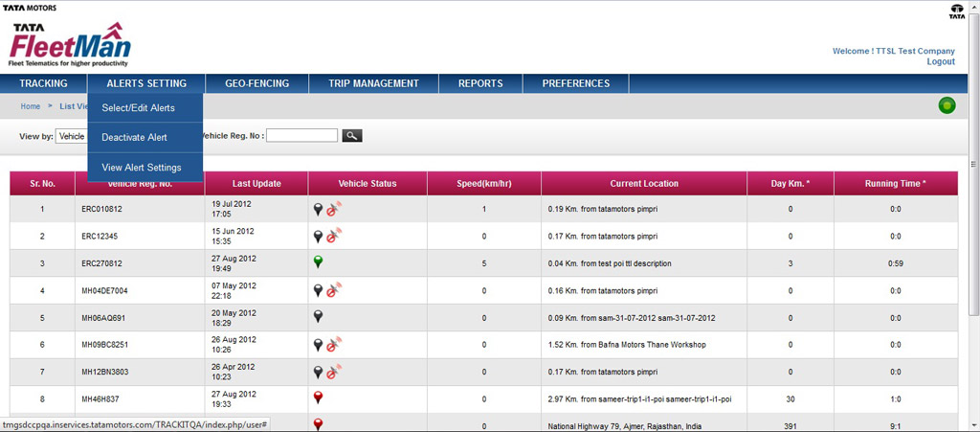Screen dimensions: 980x432
Task: Click vehicle number MH04DE7004
Action: (105, 290)
